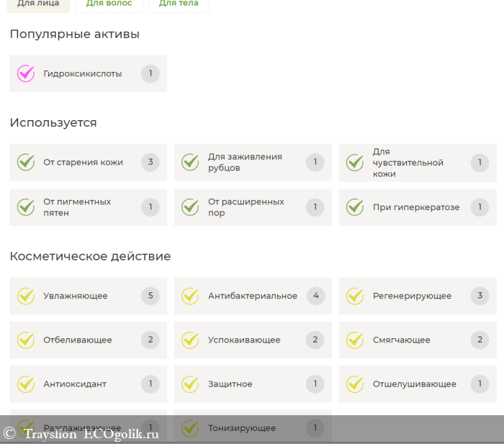
Task: Click the yellow checkmark icon beside Увлажняющее
Action: [26, 296]
